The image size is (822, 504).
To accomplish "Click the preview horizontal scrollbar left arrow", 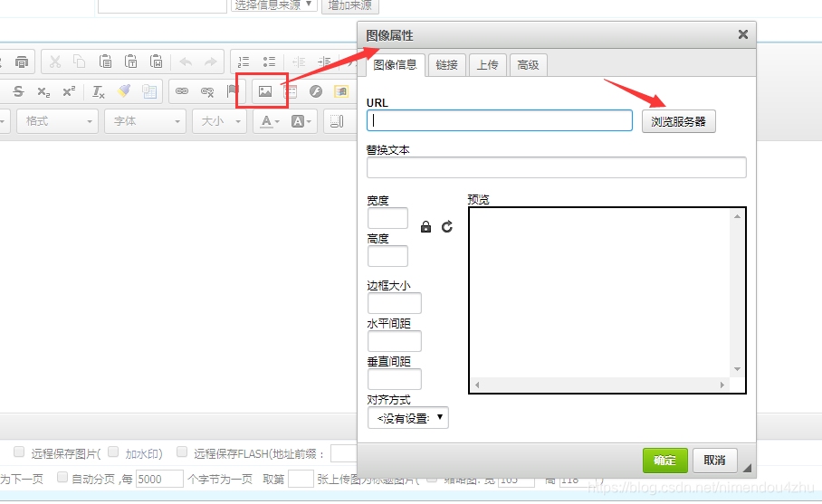I will (477, 385).
